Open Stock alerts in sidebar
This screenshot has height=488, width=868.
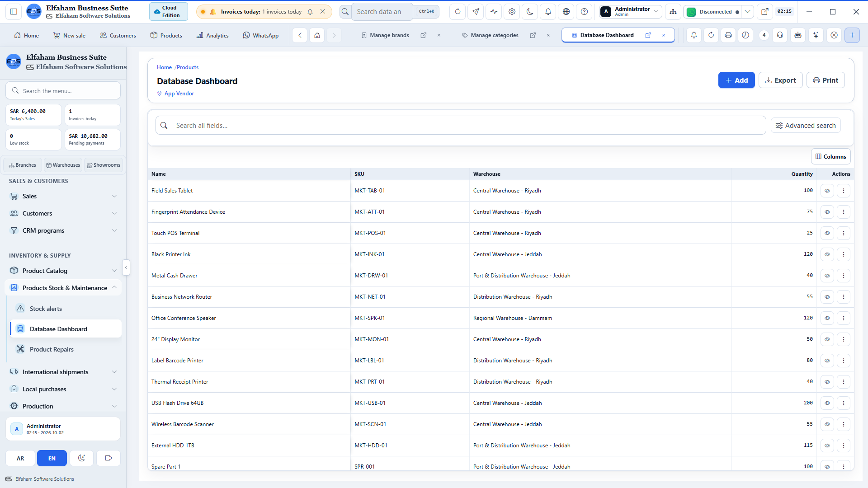[x=66, y=309]
